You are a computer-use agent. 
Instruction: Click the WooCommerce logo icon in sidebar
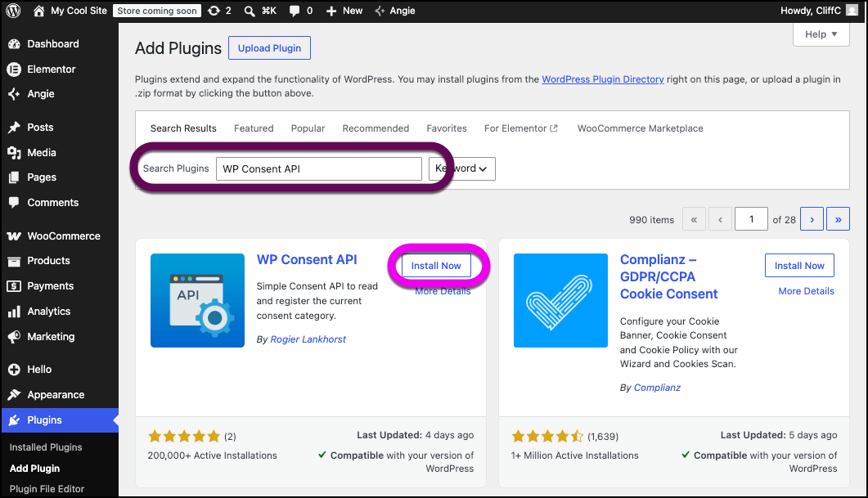pyautogui.click(x=15, y=236)
